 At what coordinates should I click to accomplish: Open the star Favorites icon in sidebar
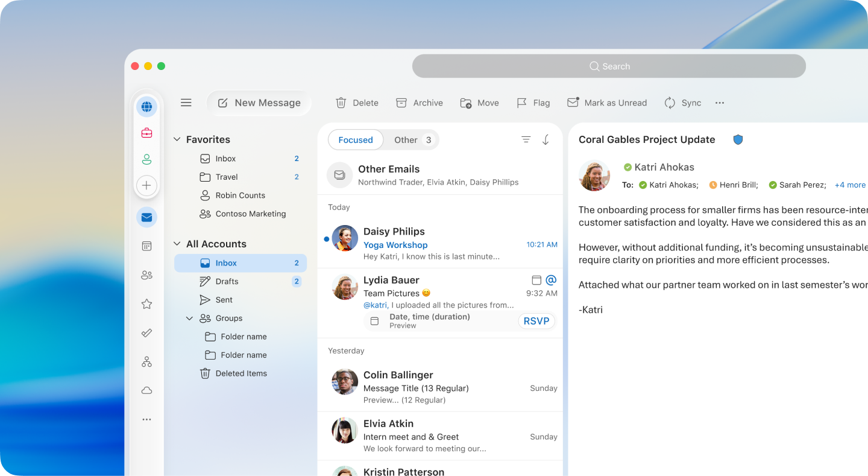click(146, 304)
